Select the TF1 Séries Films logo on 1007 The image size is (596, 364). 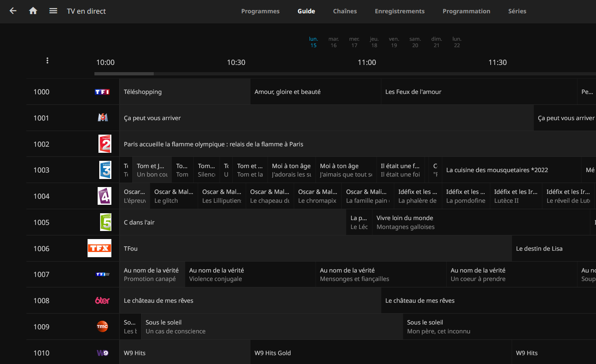pyautogui.click(x=103, y=275)
